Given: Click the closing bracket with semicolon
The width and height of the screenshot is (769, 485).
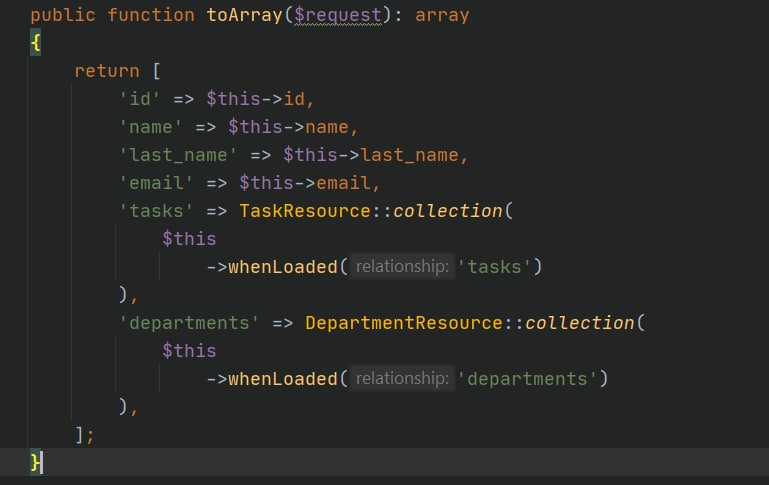Looking at the screenshot, I should click(84, 434).
